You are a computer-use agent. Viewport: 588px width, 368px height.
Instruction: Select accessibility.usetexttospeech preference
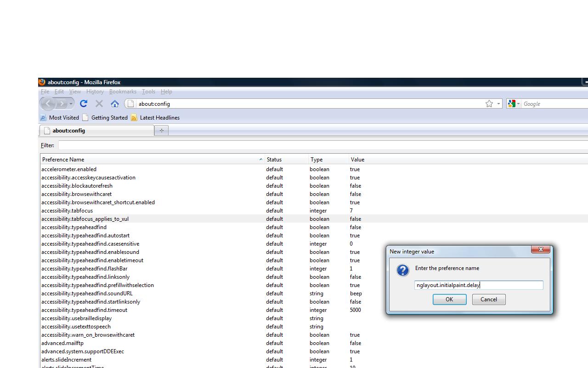pos(314,327)
